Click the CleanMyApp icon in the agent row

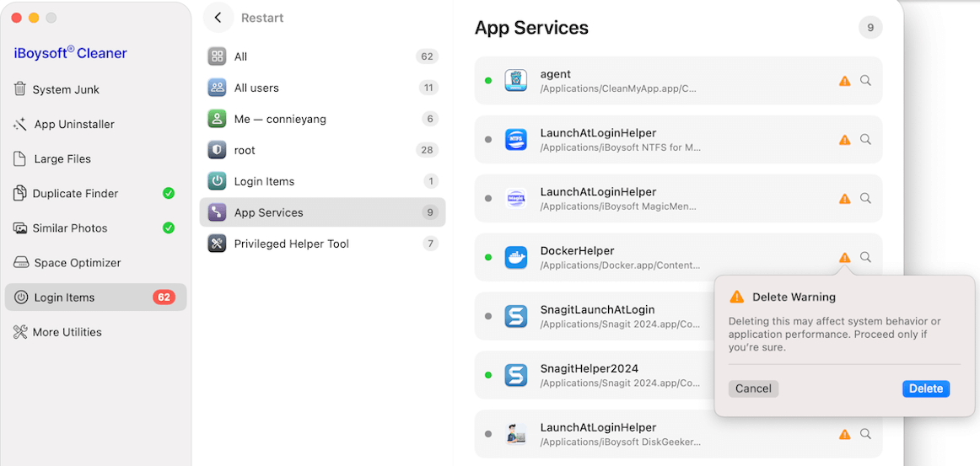pyautogui.click(x=515, y=81)
